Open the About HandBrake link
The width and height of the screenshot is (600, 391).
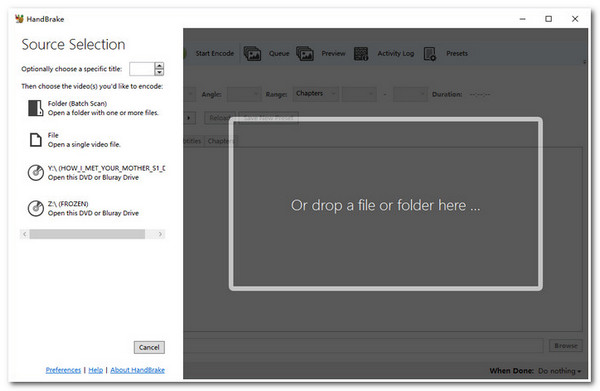click(137, 370)
